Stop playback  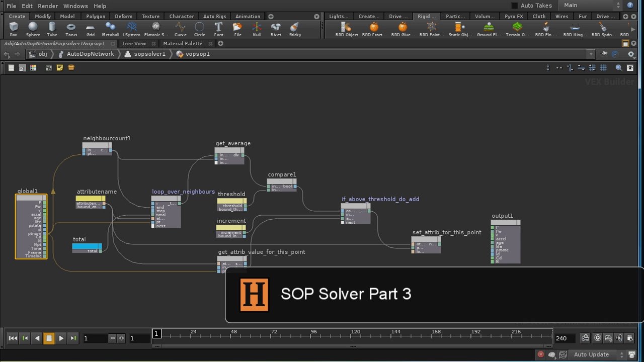coord(49,338)
